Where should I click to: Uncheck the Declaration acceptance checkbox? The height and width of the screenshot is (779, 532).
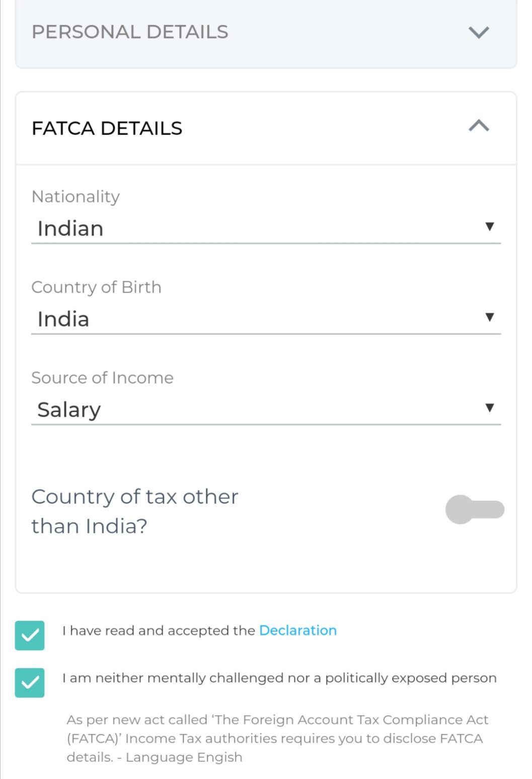click(x=30, y=636)
